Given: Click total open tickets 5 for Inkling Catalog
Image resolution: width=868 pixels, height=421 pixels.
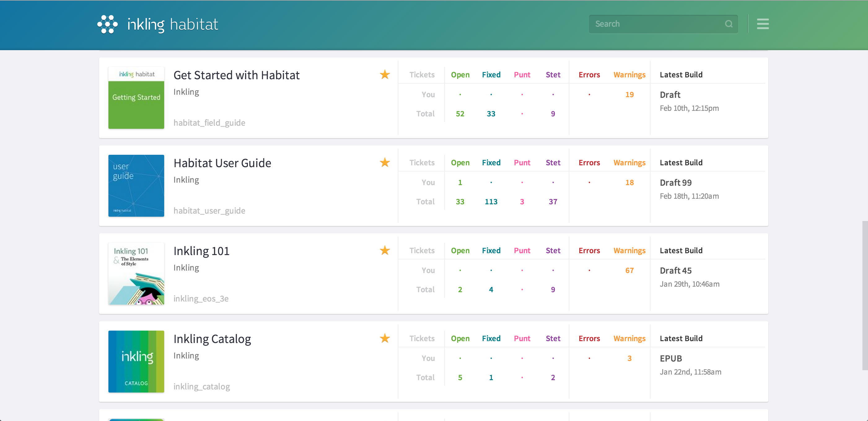Looking at the screenshot, I should 460,378.
